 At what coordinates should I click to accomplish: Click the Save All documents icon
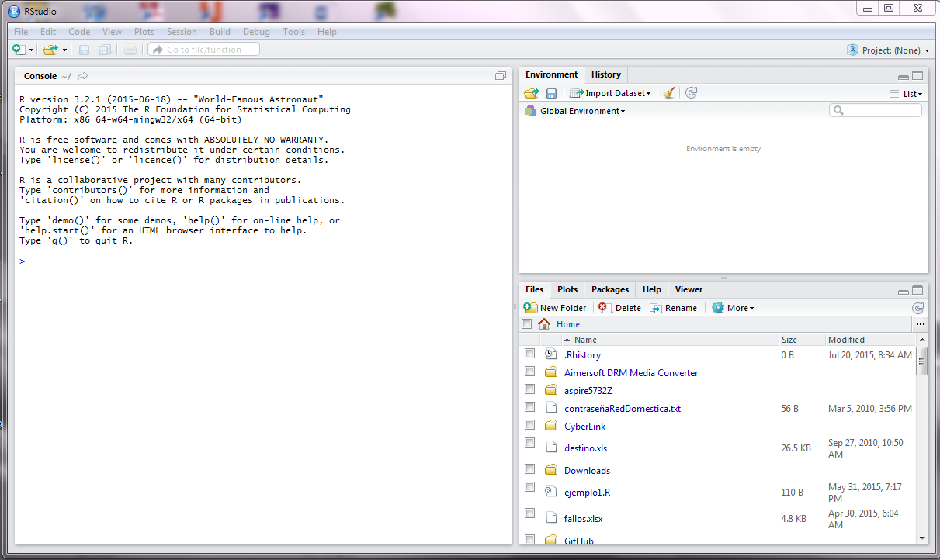click(x=104, y=50)
